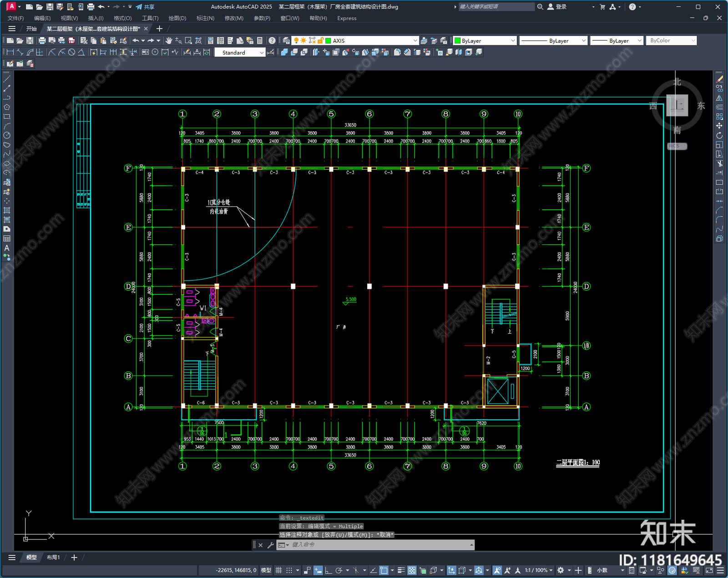This screenshot has height=578, width=728.
Task: Open the ByColor plot style dropdown
Action: [693, 41]
